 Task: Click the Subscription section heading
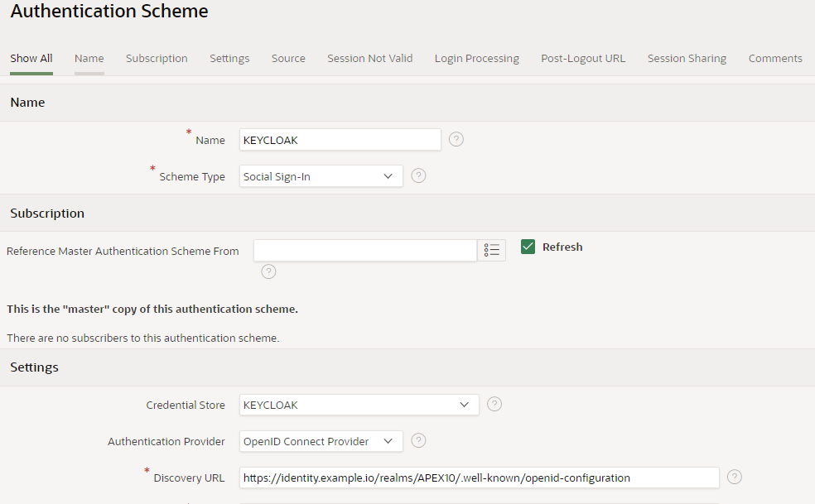[47, 213]
